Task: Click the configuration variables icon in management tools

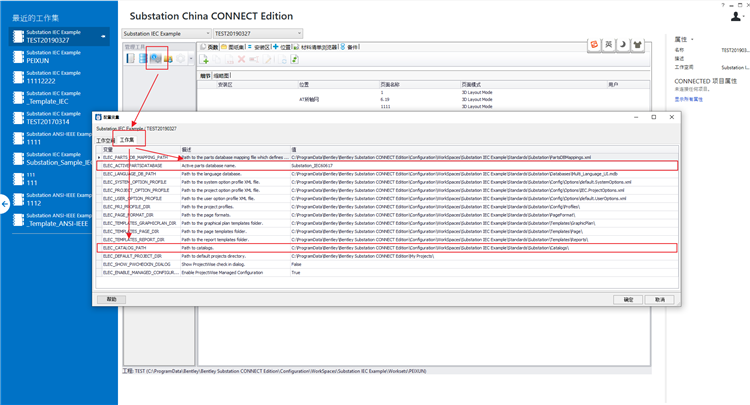Action: point(155,58)
